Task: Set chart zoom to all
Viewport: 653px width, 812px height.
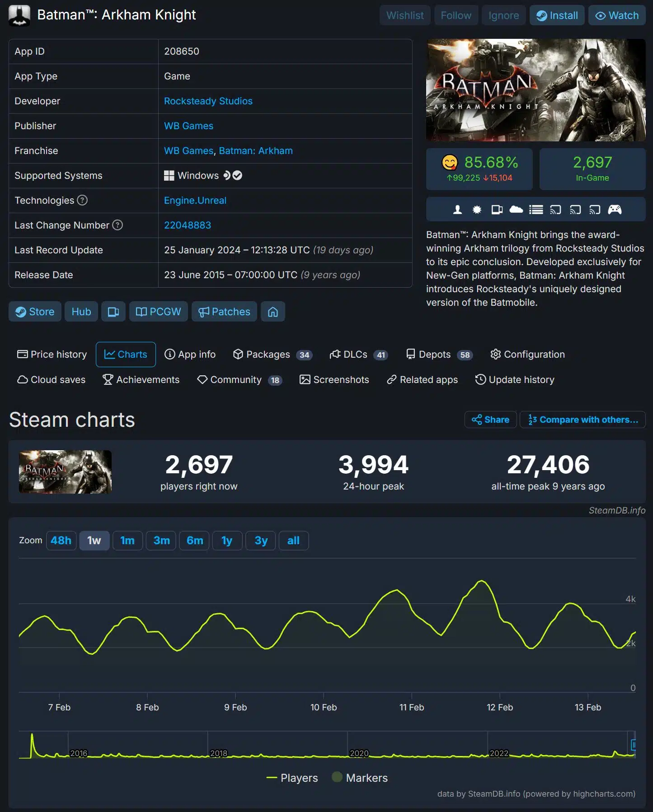Action: pos(294,541)
